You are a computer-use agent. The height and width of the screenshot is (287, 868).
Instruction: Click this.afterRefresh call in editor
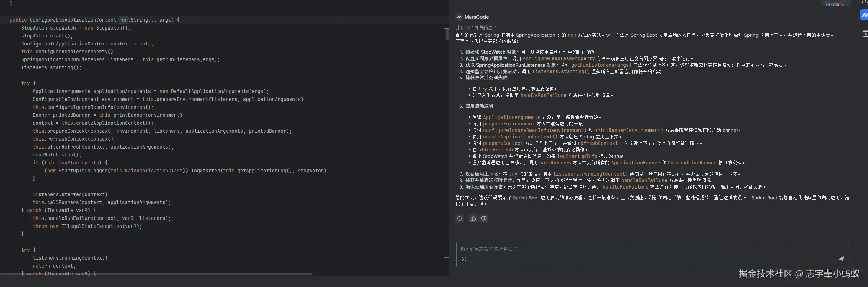pos(103,147)
